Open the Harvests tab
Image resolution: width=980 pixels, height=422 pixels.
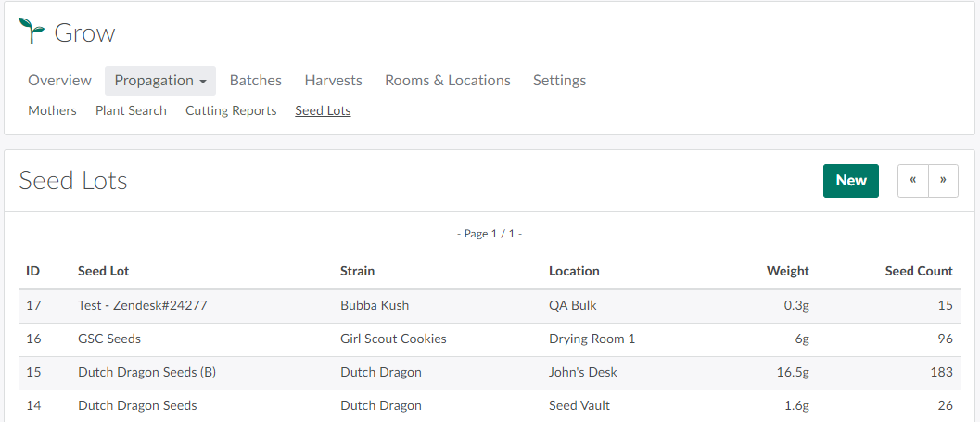pyautogui.click(x=333, y=81)
